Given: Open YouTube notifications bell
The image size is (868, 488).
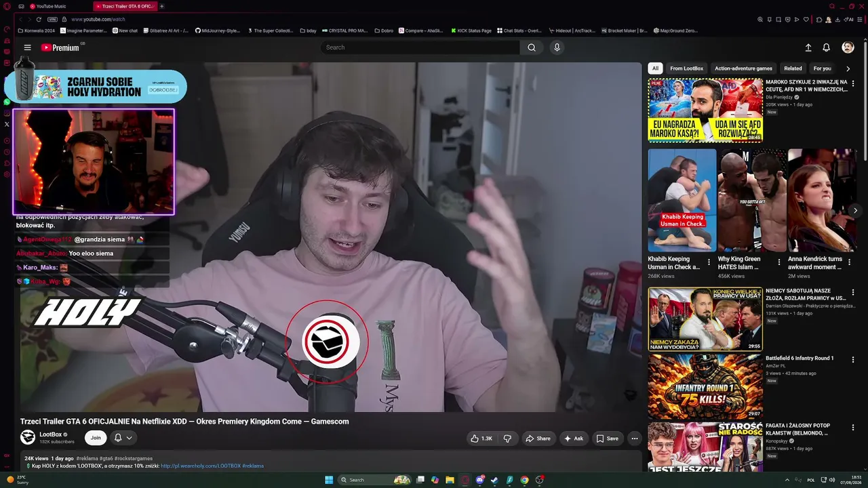Looking at the screenshot, I should pos(826,47).
